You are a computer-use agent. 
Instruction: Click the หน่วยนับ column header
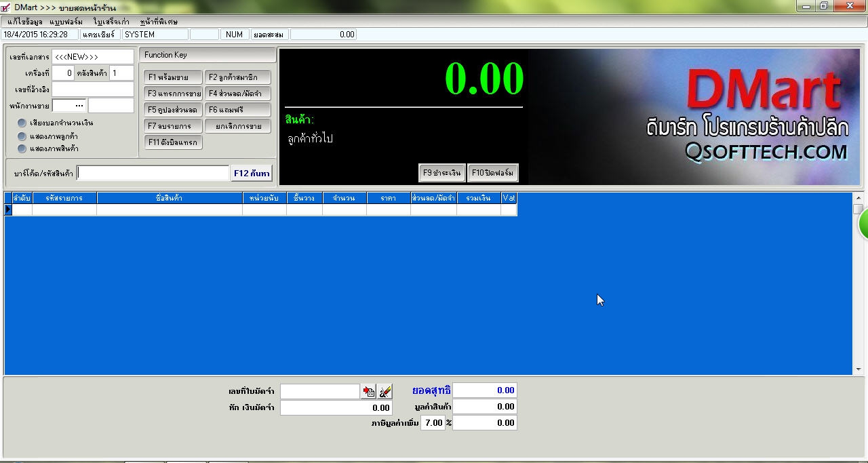264,198
